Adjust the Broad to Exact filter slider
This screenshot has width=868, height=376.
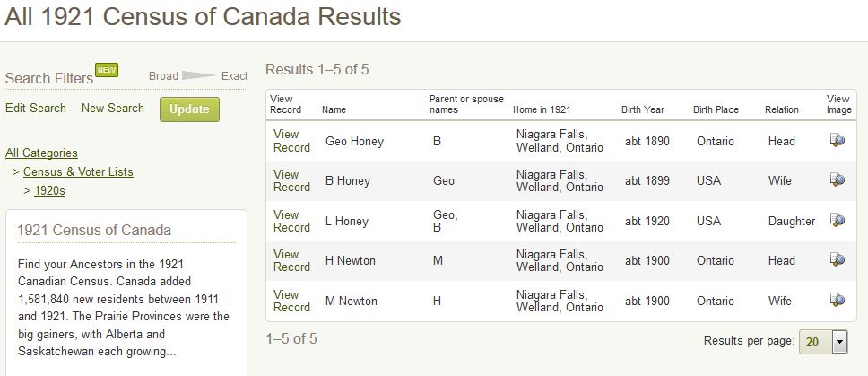coord(198,75)
